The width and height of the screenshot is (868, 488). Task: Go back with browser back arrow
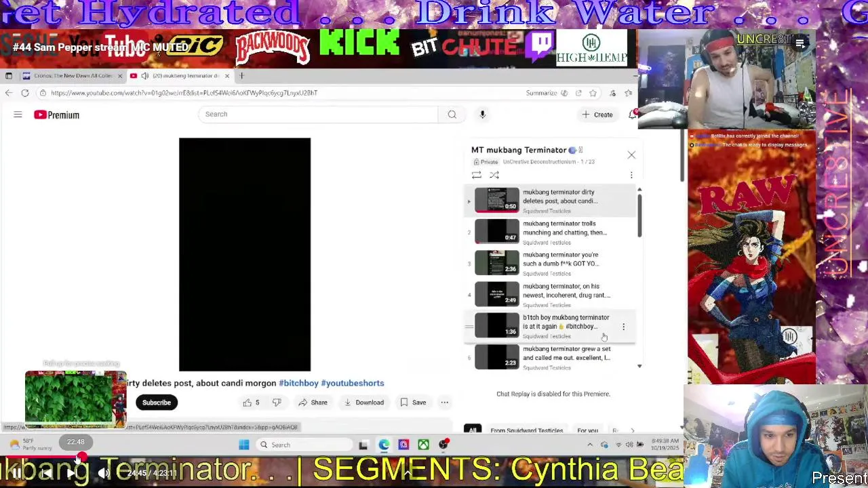[8, 93]
